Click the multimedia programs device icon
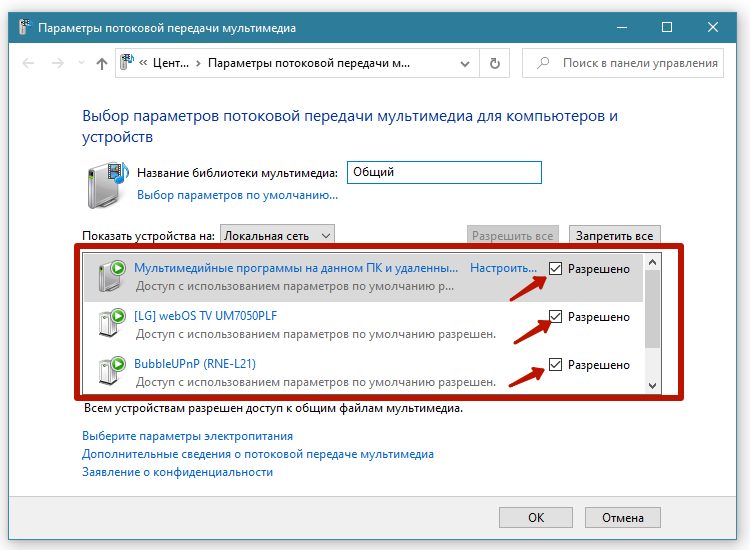The image size is (750, 550). click(112, 276)
